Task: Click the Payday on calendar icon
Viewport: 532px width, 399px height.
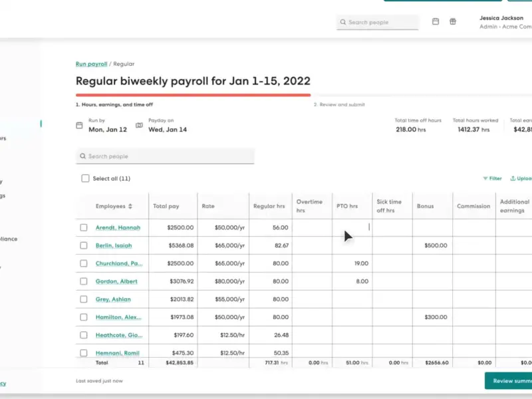Action: [139, 125]
